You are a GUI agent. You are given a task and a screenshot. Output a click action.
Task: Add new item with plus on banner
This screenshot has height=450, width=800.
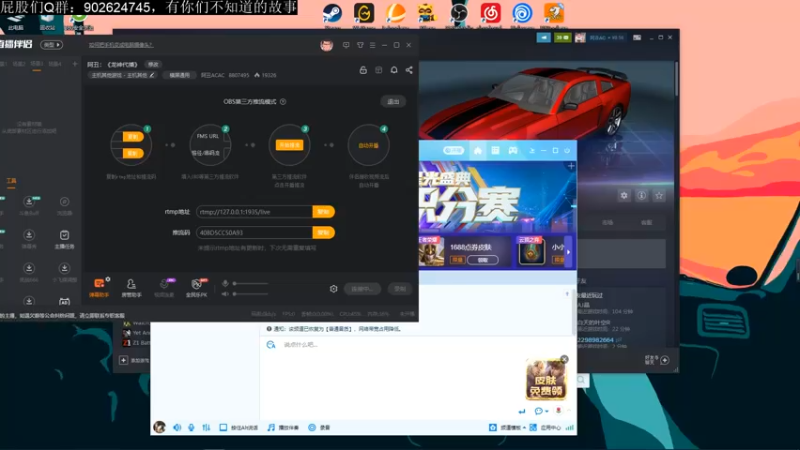(x=571, y=166)
